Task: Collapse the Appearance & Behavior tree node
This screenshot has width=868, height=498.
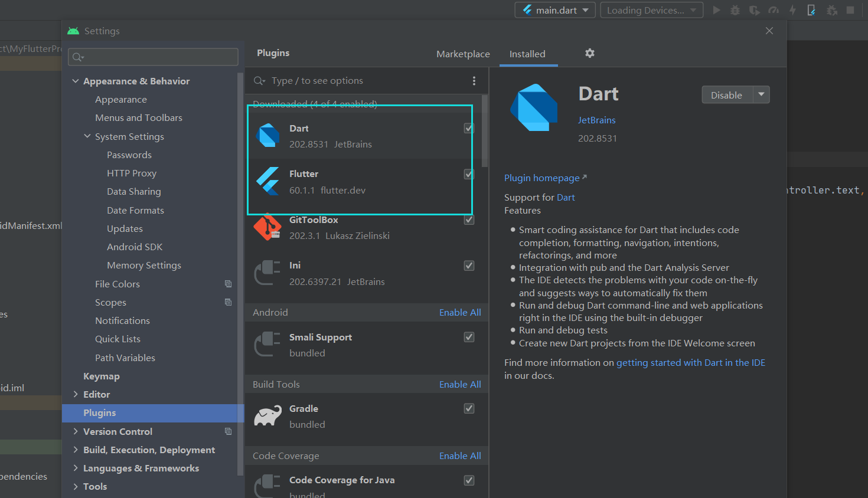Action: (x=76, y=81)
